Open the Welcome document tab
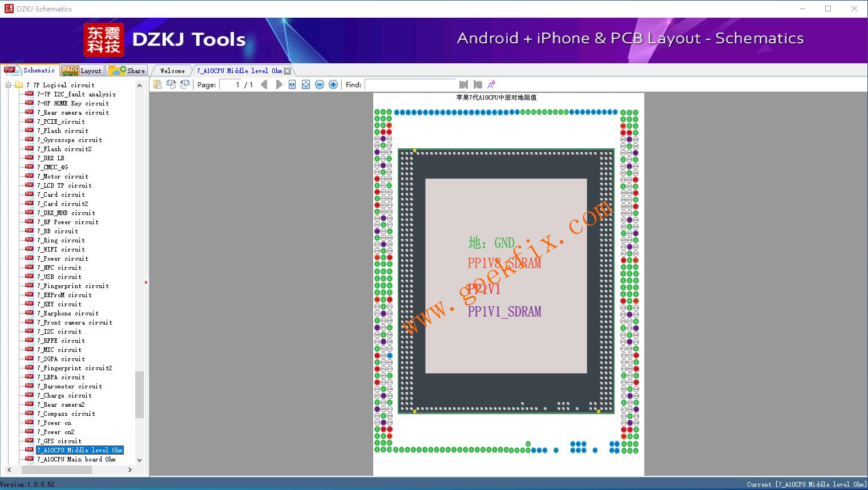This screenshot has height=490, width=868. [172, 71]
